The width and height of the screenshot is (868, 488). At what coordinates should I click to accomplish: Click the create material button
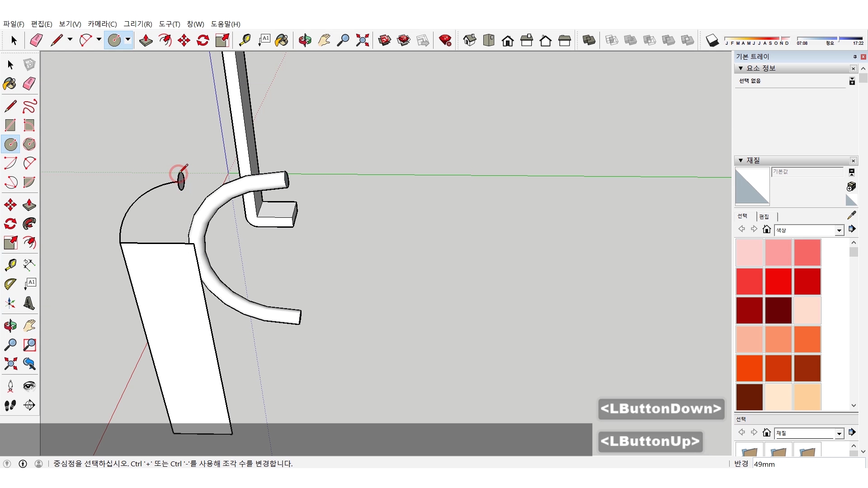tap(851, 186)
